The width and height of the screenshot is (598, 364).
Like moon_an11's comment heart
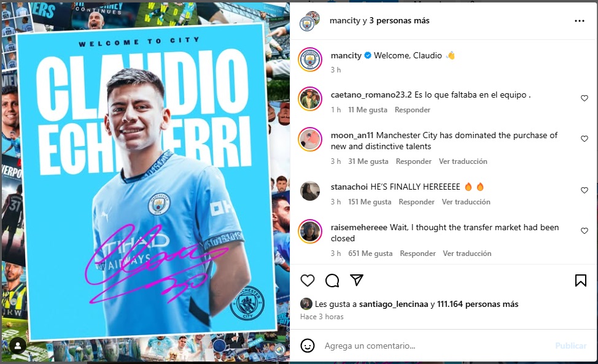pos(584,139)
